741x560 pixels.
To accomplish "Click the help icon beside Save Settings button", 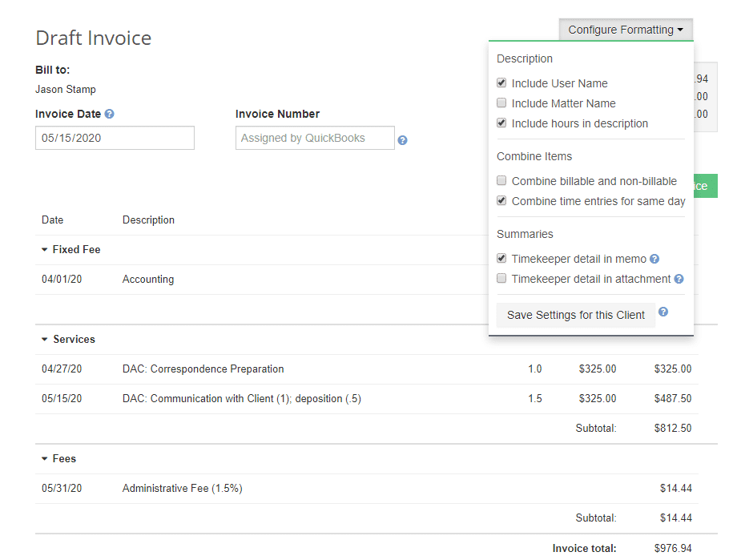I will click(662, 312).
